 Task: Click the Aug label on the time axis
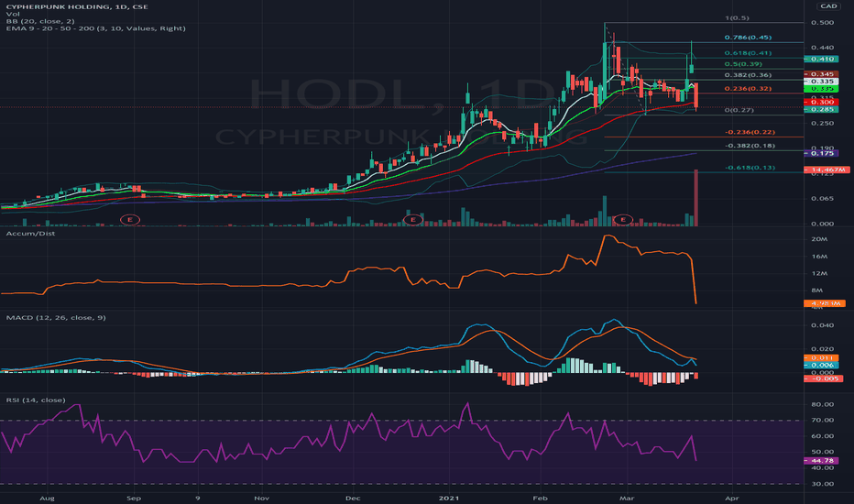[48, 499]
